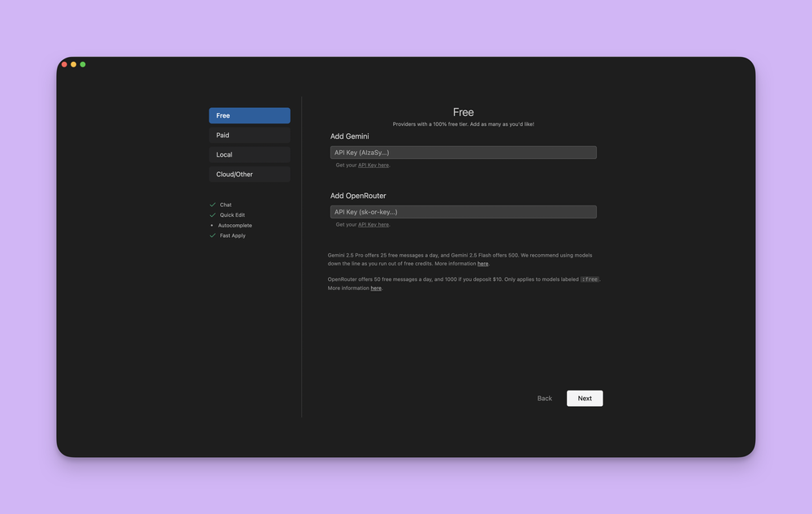Follow the "here" link for OpenRouter information
812x514 pixels.
376,288
